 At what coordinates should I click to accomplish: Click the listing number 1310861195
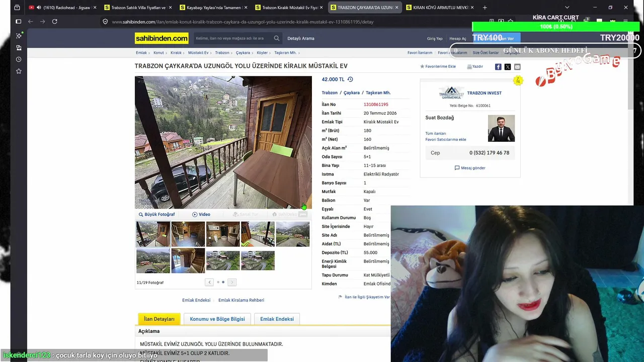pyautogui.click(x=376, y=105)
